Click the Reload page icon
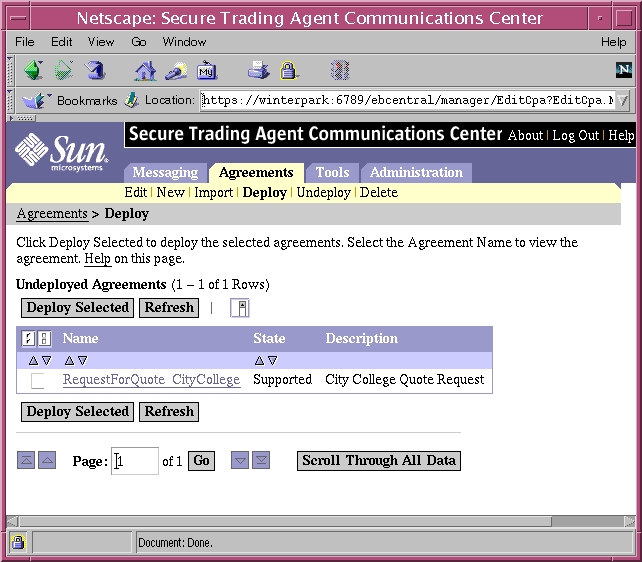Image resolution: width=642 pixels, height=562 pixels. point(95,70)
